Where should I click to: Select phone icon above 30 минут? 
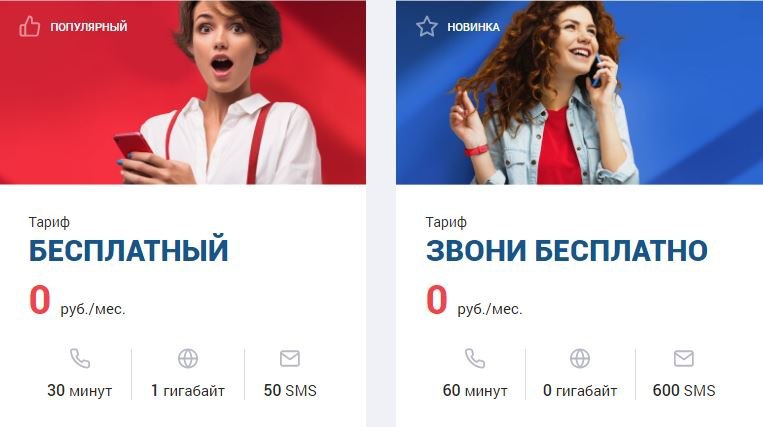coord(80,358)
